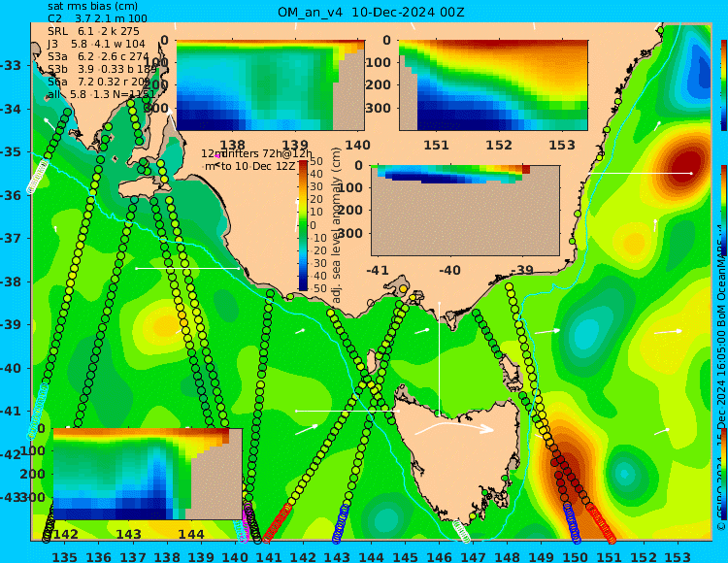Click the 141 longitude label on the bottom axis
The width and height of the screenshot is (728, 563).
[269, 556]
